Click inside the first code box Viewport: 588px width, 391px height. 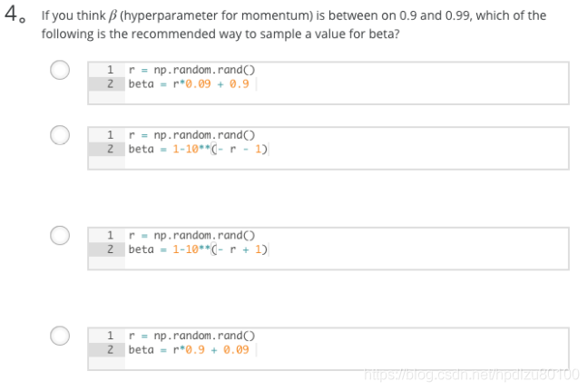[x=328, y=83]
